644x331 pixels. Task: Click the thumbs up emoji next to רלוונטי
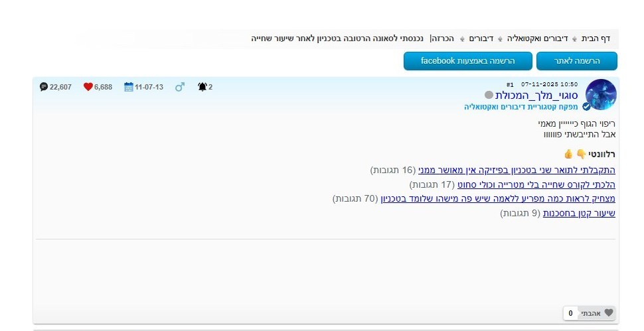coord(568,154)
